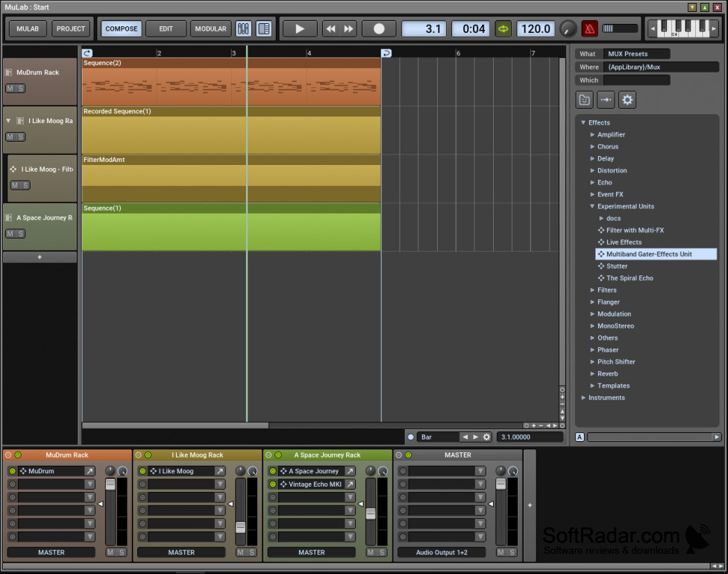Collapse the Effects tree
Image resolution: width=728 pixels, height=574 pixels.
point(583,122)
